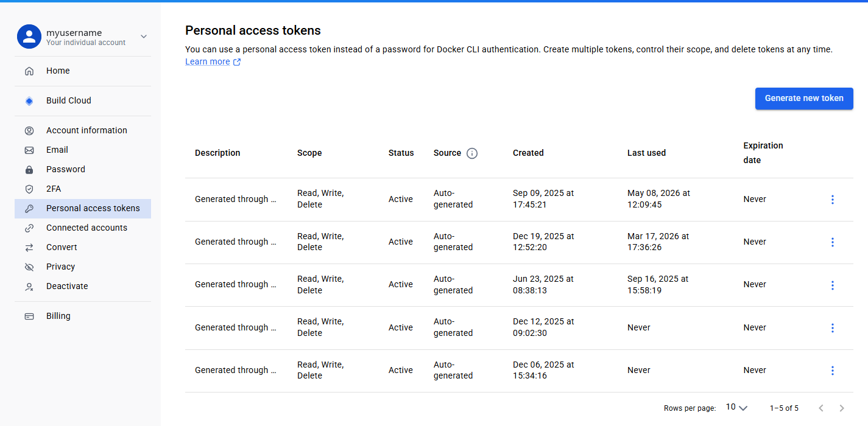Expand the myusername account switcher chevron
The image size is (868, 426).
tap(144, 37)
